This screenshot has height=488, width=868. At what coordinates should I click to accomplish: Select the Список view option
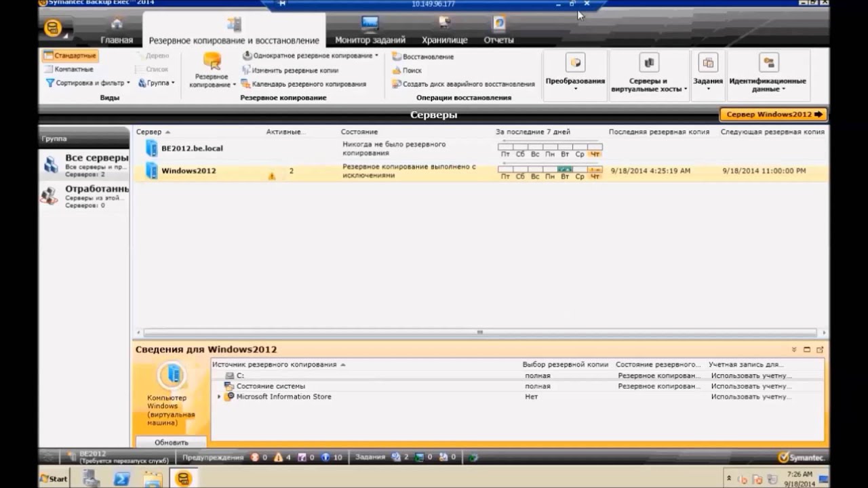152,69
